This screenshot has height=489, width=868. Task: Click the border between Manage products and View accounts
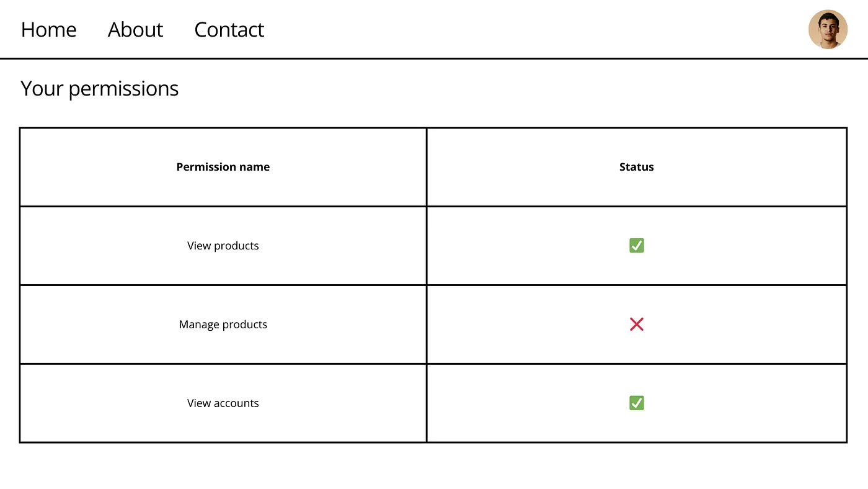[x=310, y=364]
